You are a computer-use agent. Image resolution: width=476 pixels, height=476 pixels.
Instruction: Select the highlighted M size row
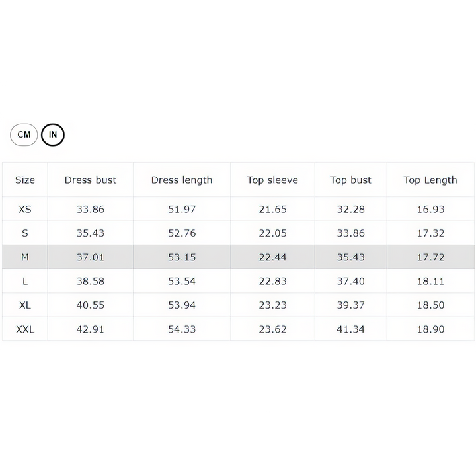coord(25,257)
